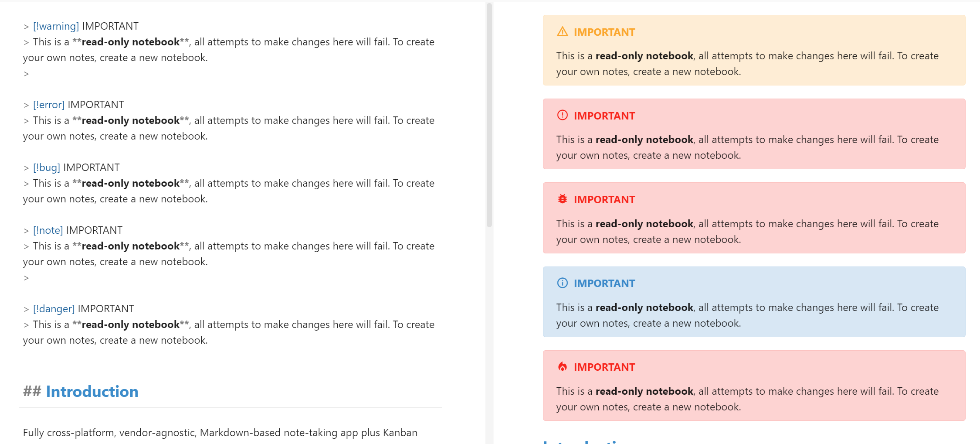Click the bug icon in the red callout
Image resolution: width=980 pixels, height=444 pixels.
[x=562, y=199]
